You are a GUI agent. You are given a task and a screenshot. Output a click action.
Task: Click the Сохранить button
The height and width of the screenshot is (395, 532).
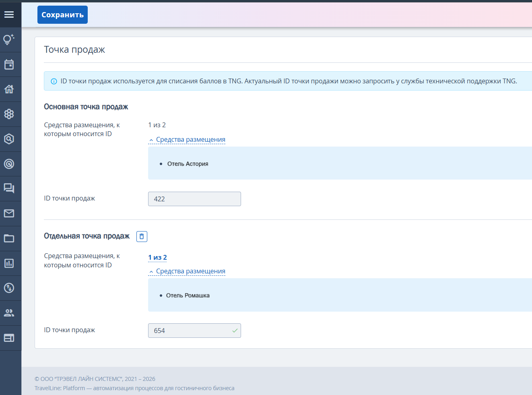[62, 15]
